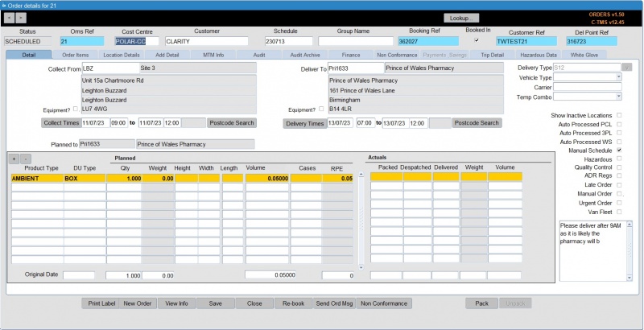
Task: Open White Glove tab
Action: tap(584, 55)
